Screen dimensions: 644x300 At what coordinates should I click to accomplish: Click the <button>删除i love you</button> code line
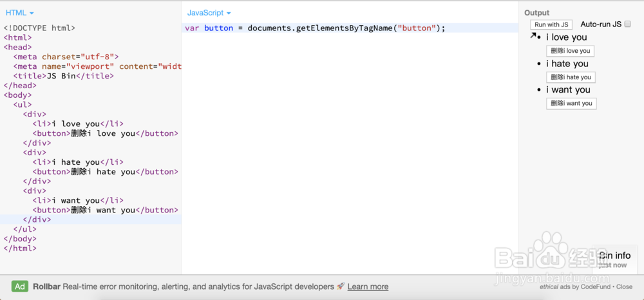point(105,133)
